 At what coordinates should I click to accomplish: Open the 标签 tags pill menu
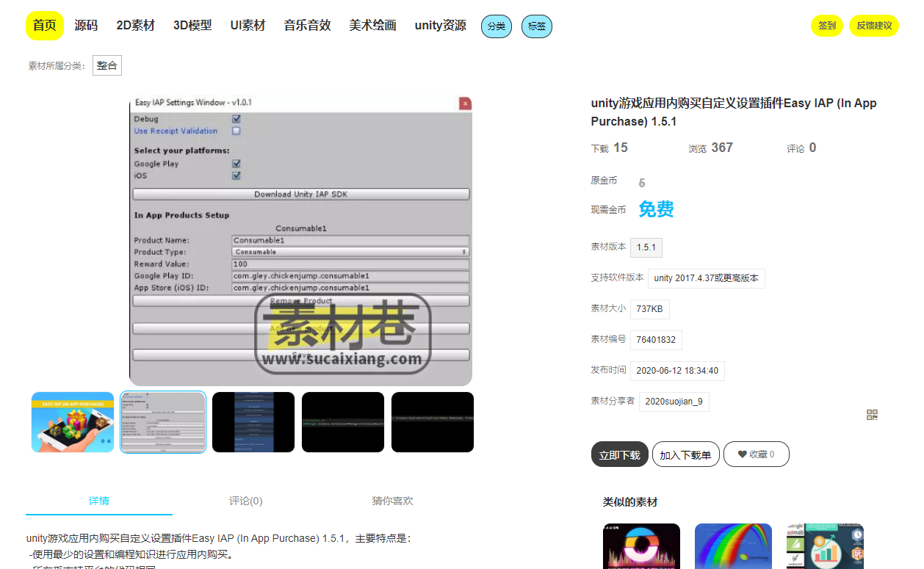[x=537, y=26]
